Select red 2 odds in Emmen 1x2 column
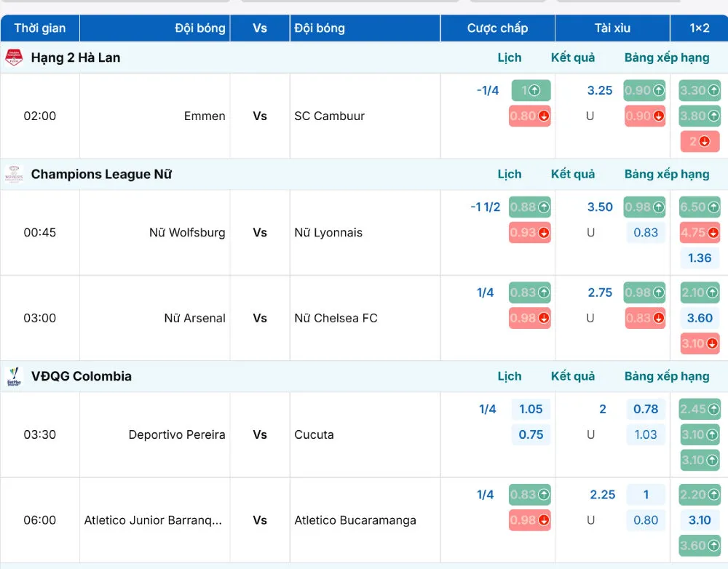The image size is (728, 569). coord(700,142)
